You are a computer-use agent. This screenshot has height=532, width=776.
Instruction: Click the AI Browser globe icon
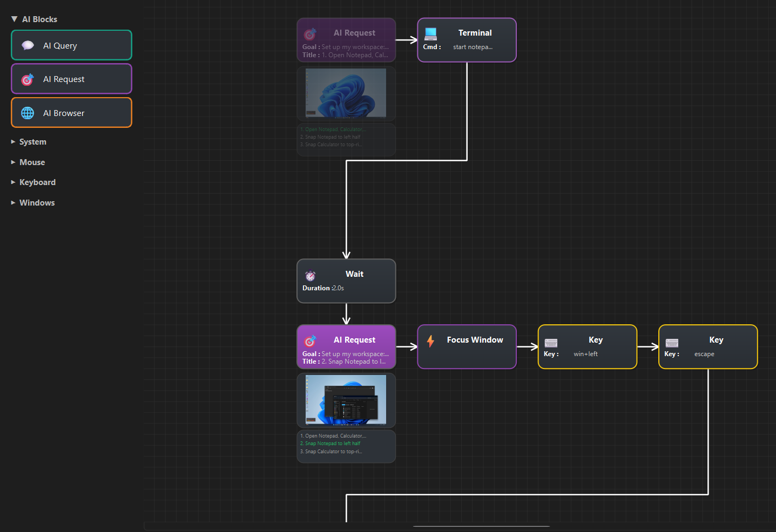[x=28, y=113]
